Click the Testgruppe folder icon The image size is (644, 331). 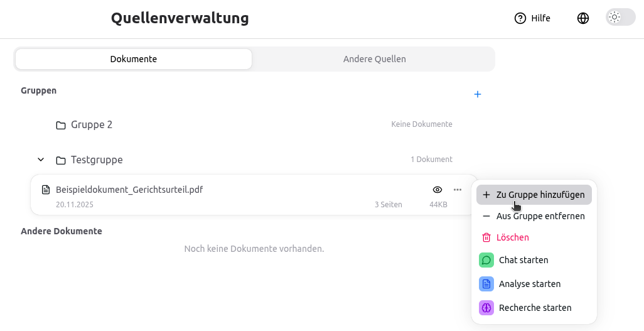coord(61,160)
